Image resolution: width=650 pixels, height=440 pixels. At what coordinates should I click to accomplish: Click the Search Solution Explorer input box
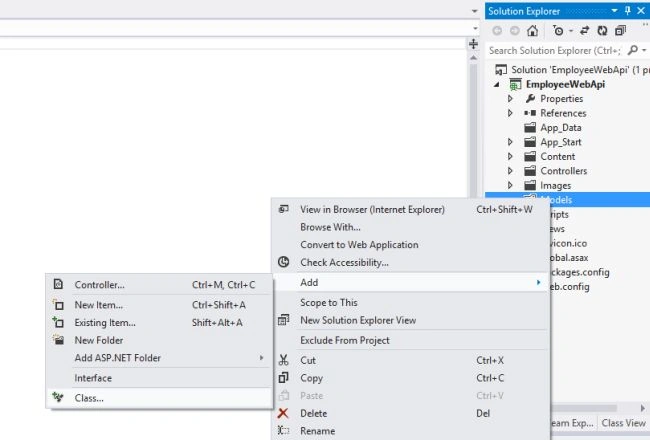(555, 50)
